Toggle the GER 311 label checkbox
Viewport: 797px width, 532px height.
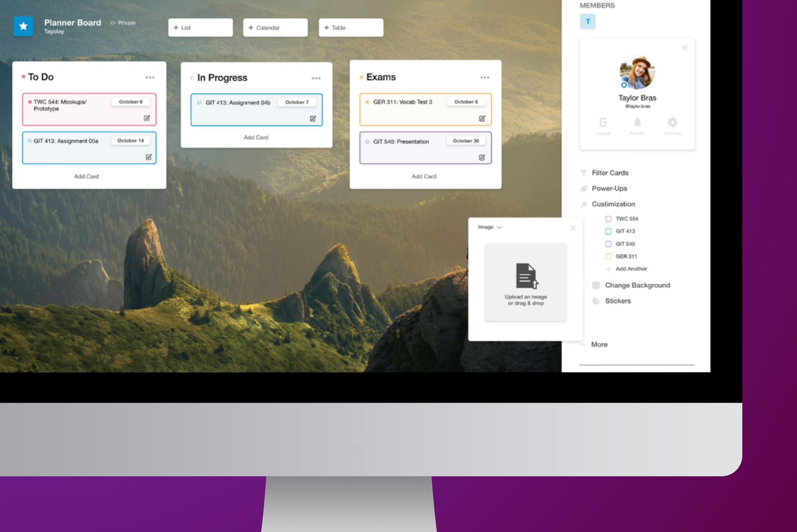click(608, 256)
